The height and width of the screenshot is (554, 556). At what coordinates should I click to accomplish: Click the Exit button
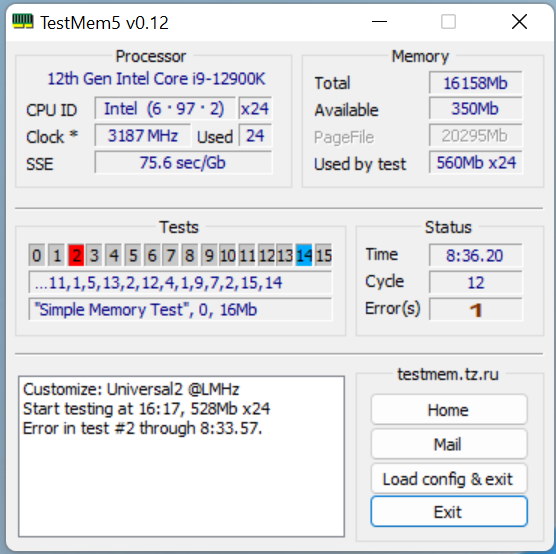449,512
